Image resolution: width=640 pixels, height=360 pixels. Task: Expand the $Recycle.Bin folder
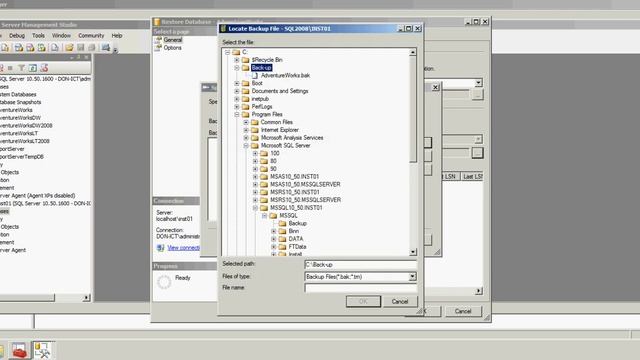237,60
